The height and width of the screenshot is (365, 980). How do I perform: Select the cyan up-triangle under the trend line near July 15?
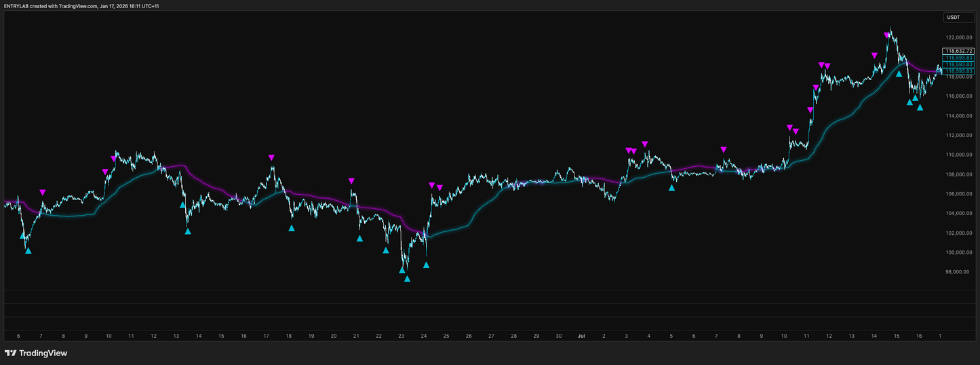click(899, 73)
